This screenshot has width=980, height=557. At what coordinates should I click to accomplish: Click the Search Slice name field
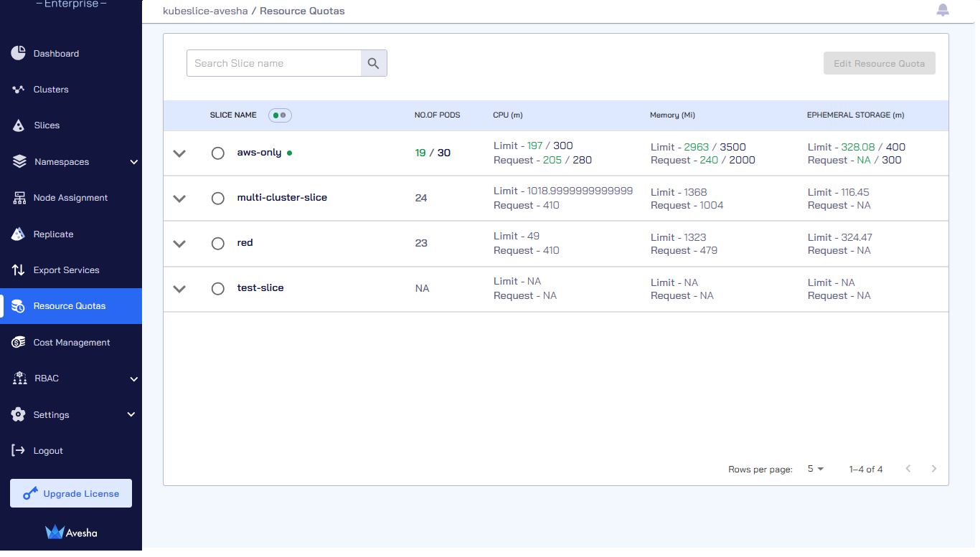[273, 63]
